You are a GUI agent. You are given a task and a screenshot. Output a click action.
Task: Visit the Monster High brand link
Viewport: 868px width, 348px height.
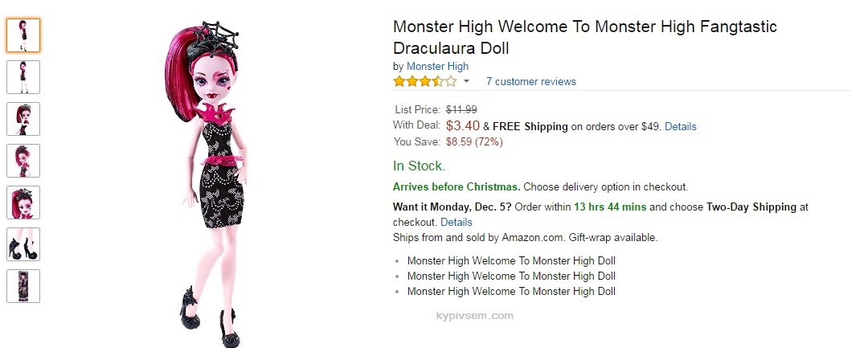coord(437,66)
